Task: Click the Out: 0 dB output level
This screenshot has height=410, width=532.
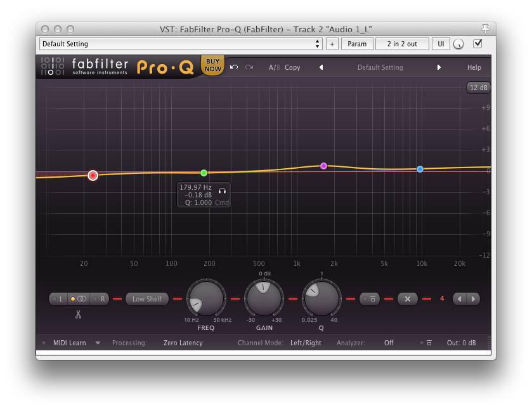Action: [x=461, y=343]
